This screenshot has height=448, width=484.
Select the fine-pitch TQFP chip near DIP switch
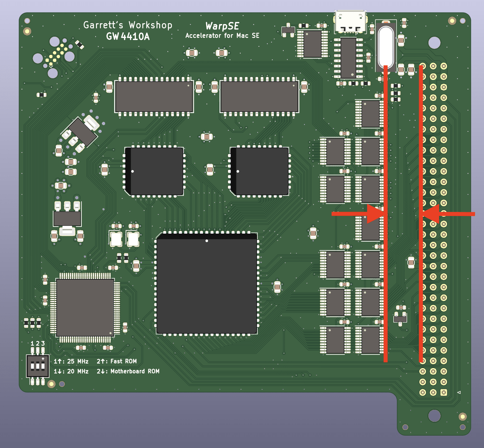(85, 307)
